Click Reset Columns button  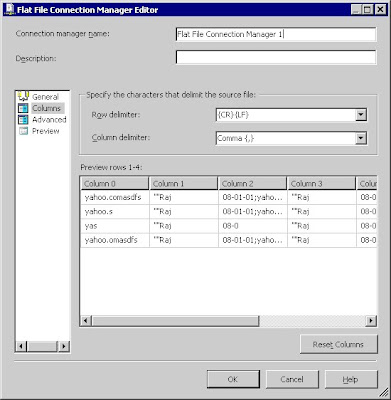[x=339, y=344]
